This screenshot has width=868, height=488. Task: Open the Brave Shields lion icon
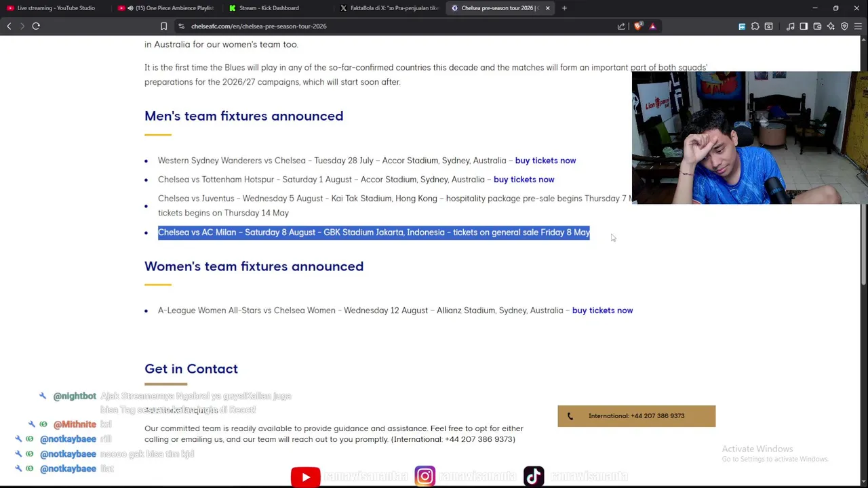coord(638,26)
